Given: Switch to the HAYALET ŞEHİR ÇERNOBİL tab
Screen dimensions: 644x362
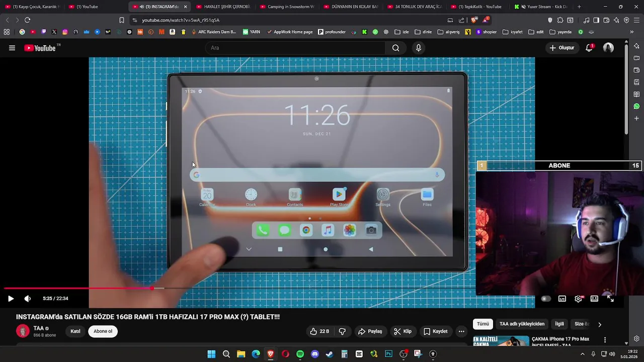Looking at the screenshot, I should click(223, 7).
